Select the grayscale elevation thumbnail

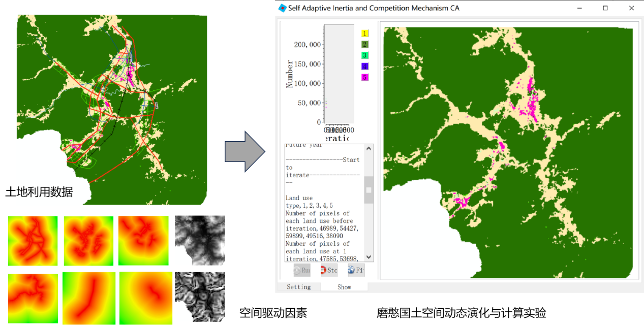tap(200, 240)
